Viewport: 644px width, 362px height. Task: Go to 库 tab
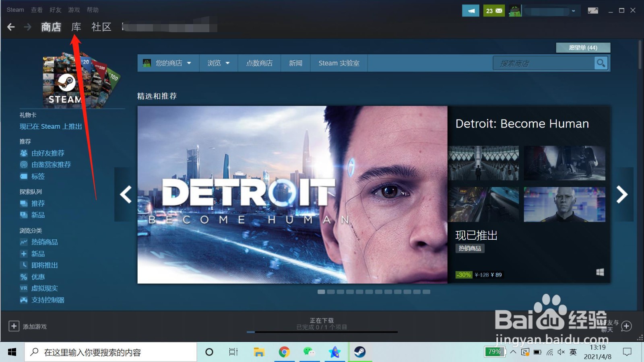pos(76,27)
